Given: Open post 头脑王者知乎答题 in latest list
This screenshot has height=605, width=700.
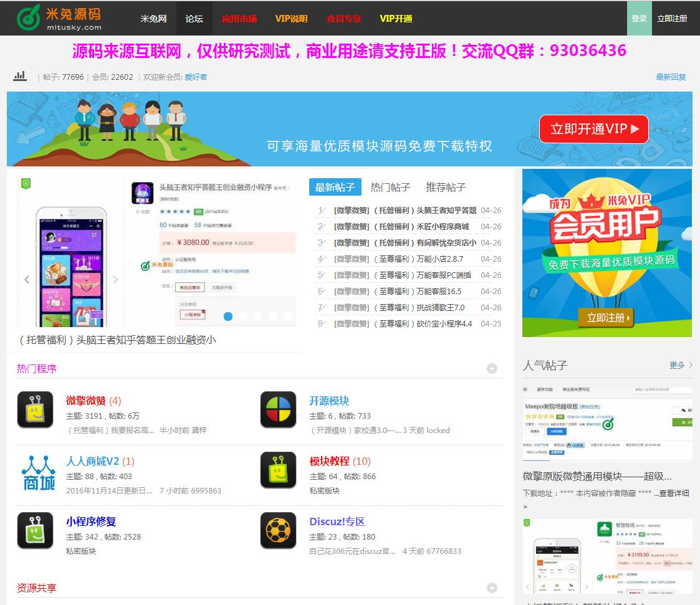Looking at the screenshot, I should 424,210.
